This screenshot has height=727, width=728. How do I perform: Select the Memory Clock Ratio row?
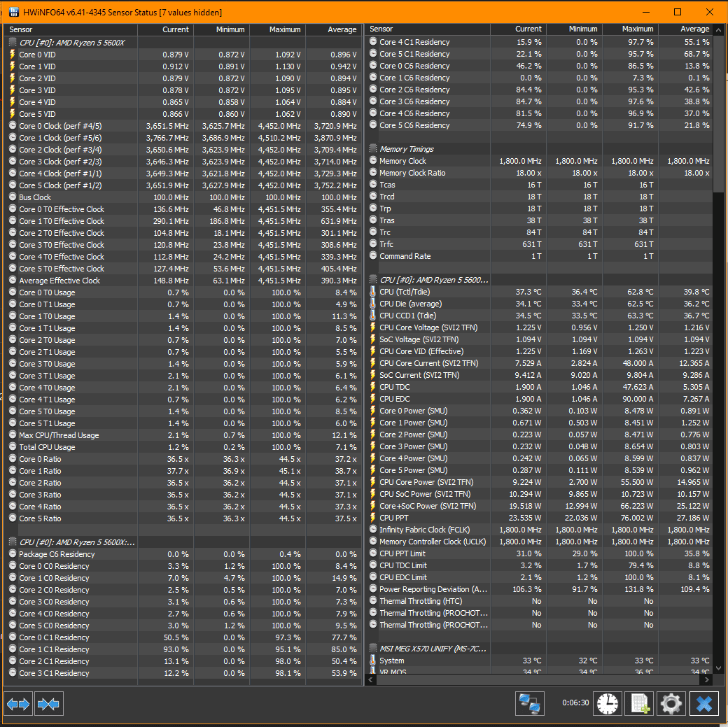click(x=539, y=173)
